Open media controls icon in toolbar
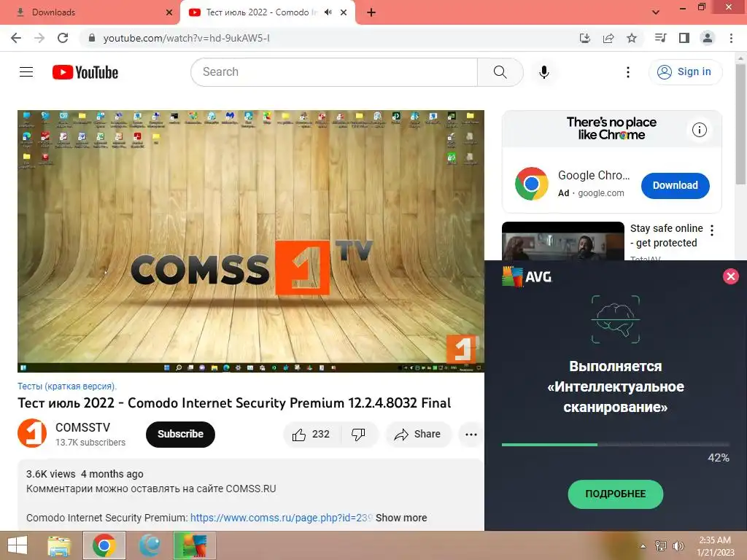747x560 pixels. point(660,38)
